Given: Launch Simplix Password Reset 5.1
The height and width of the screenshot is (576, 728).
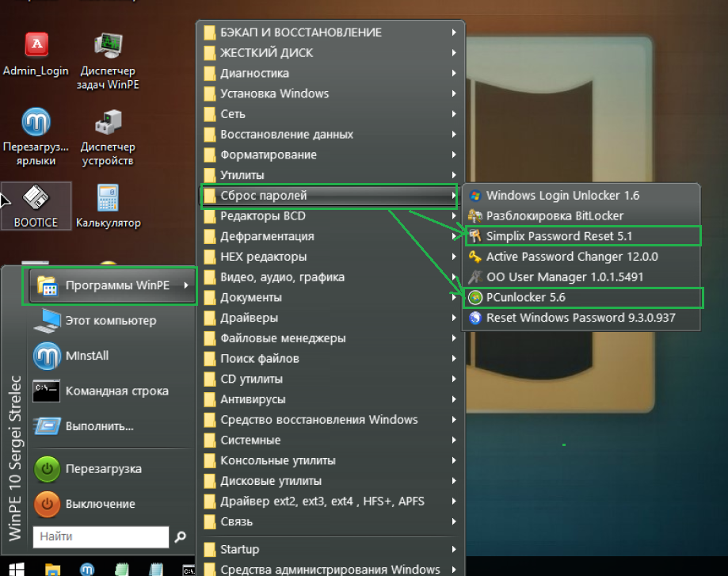Looking at the screenshot, I should pos(581,236).
